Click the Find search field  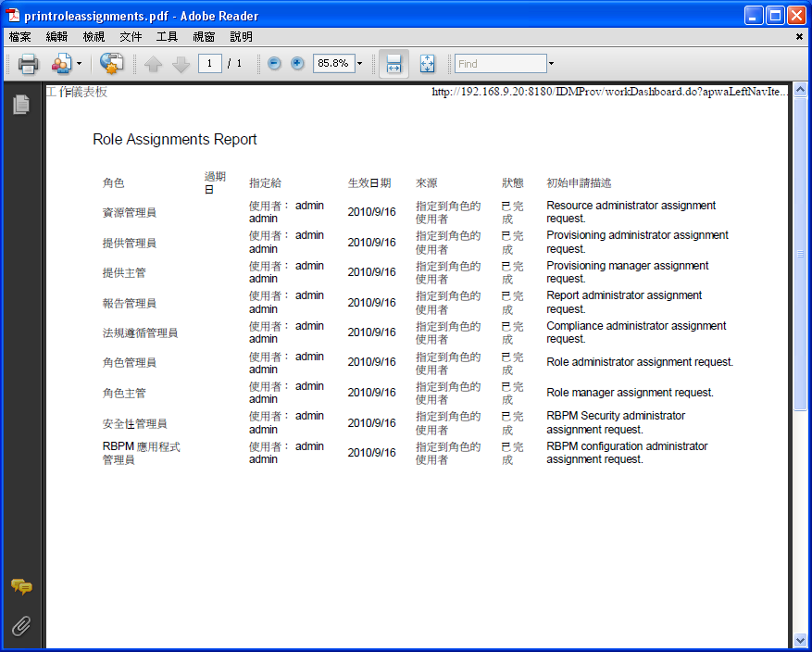[x=500, y=64]
